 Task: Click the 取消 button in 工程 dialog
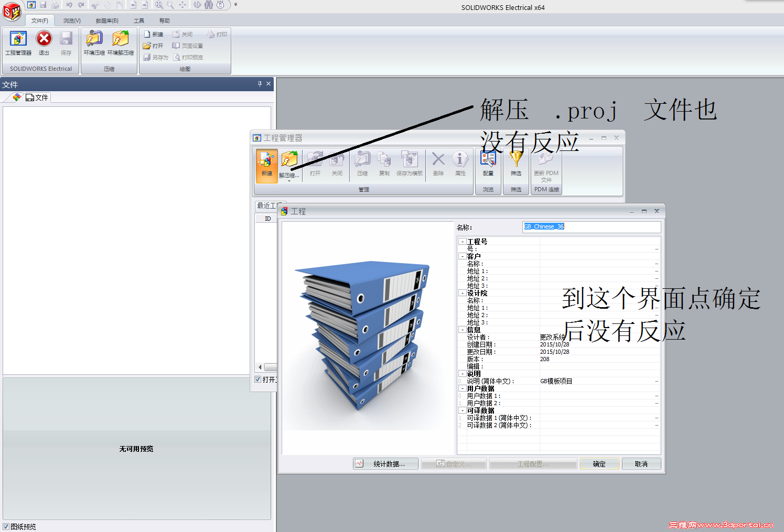(x=641, y=464)
